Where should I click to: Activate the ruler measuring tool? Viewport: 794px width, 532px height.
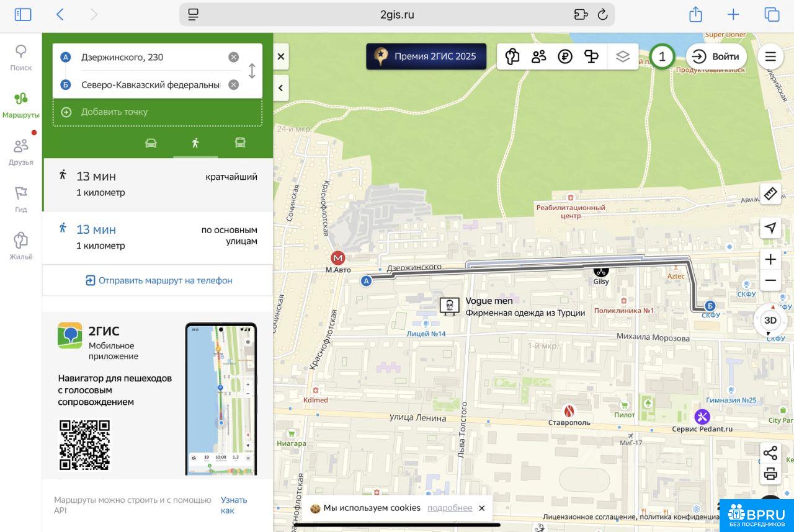[770, 194]
